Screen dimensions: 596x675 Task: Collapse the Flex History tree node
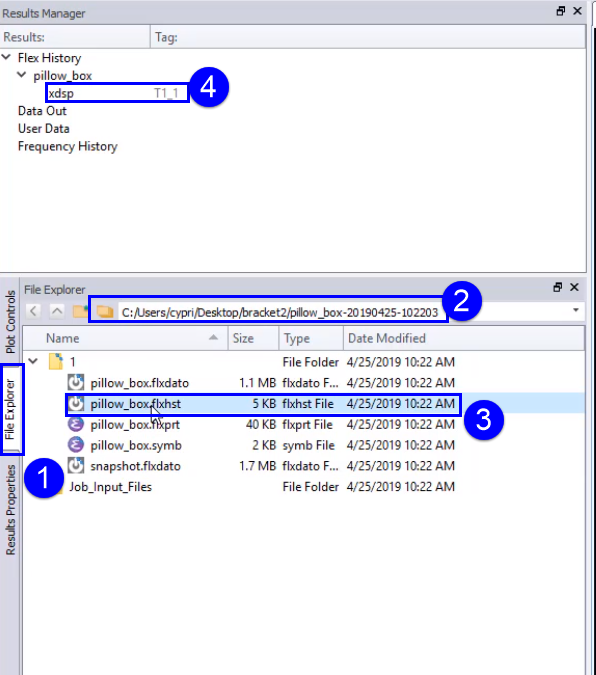click(6, 57)
